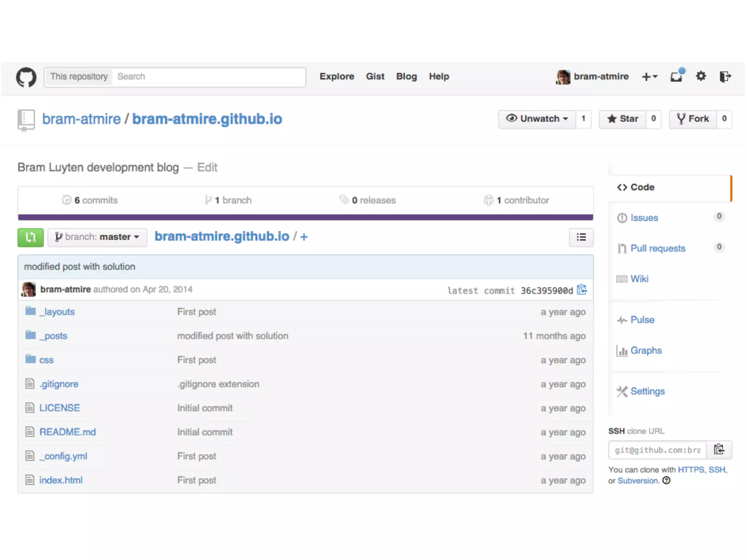Click the GitHub Octocat logo

click(26, 77)
